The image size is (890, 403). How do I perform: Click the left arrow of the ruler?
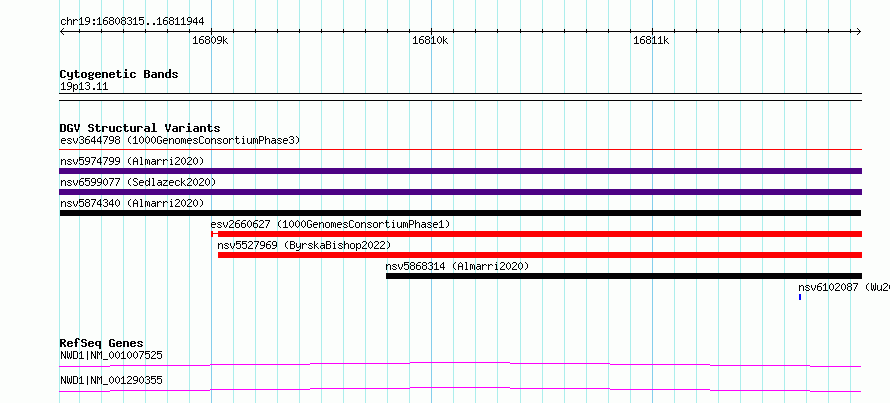[62, 31]
